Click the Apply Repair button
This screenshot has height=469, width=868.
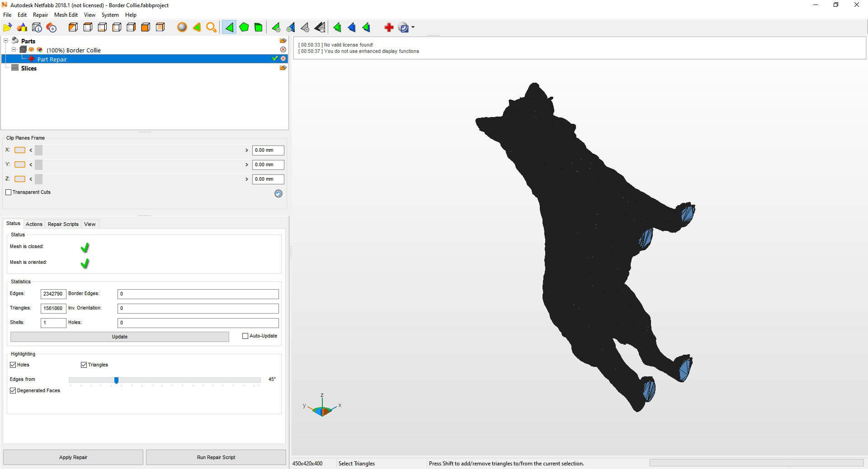(x=73, y=457)
